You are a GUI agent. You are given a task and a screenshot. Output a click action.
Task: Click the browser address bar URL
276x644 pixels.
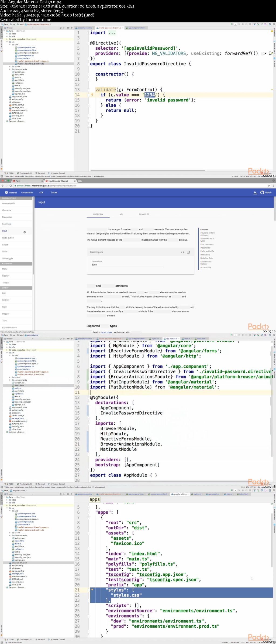[x=51, y=186]
